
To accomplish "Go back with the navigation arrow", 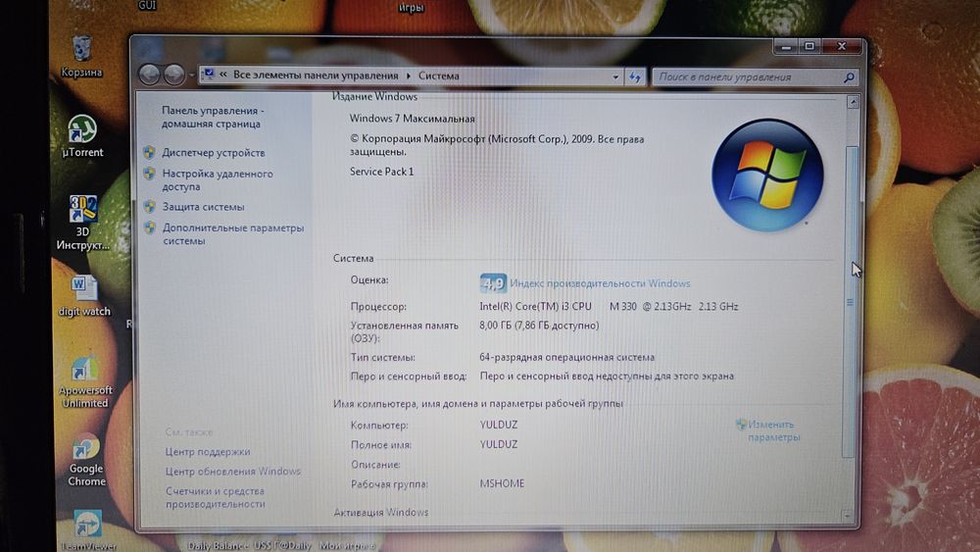I will [149, 75].
